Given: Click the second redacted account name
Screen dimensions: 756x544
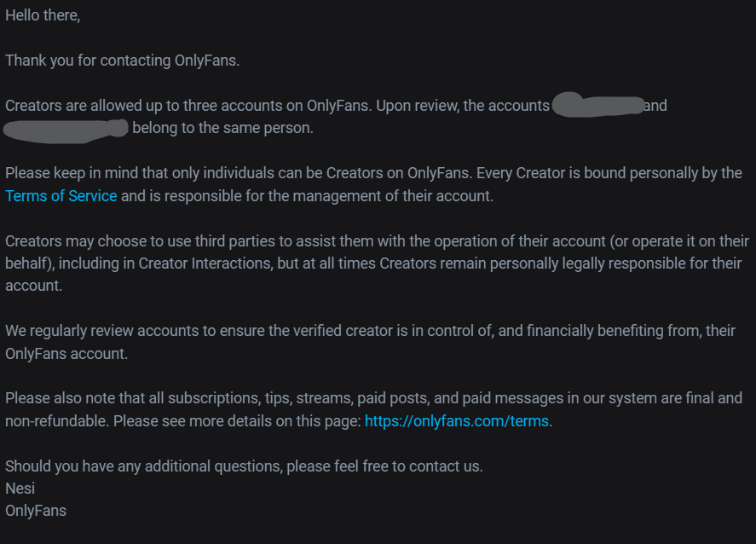Looking at the screenshot, I should [66, 129].
